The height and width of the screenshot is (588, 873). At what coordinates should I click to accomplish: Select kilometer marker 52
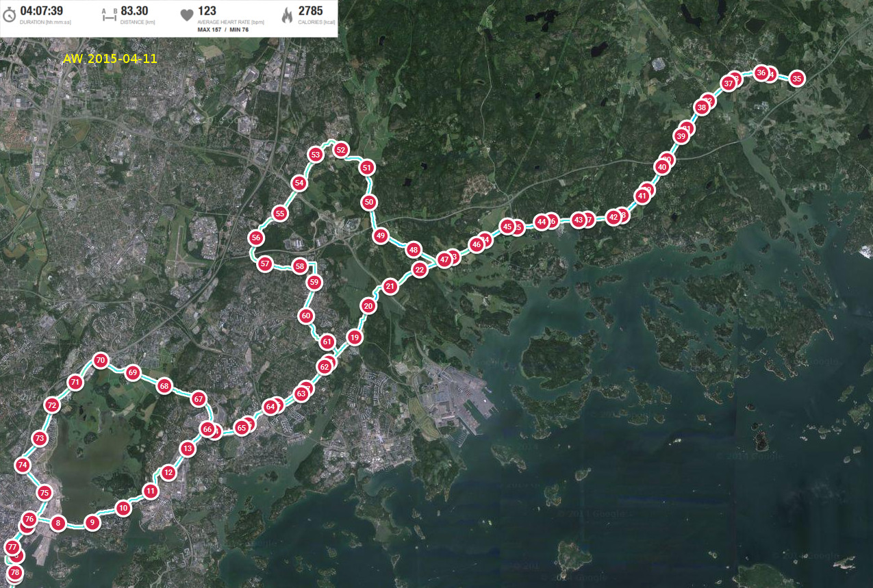(340, 150)
